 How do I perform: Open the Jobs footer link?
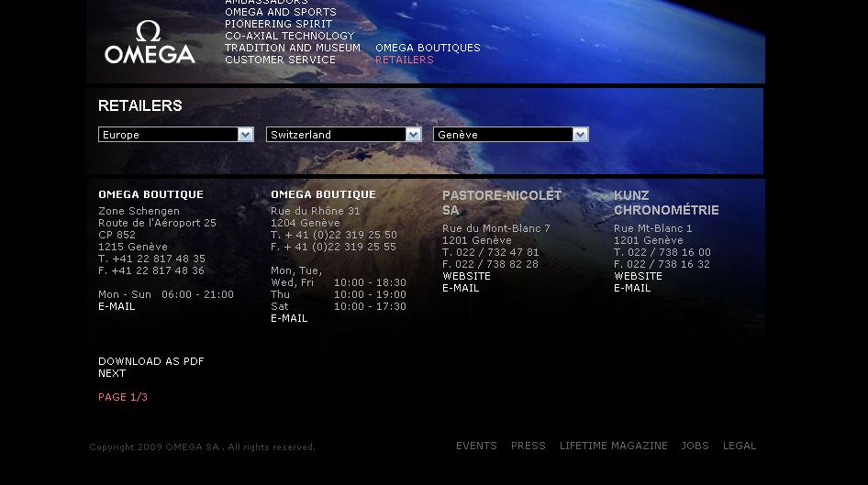tap(695, 446)
